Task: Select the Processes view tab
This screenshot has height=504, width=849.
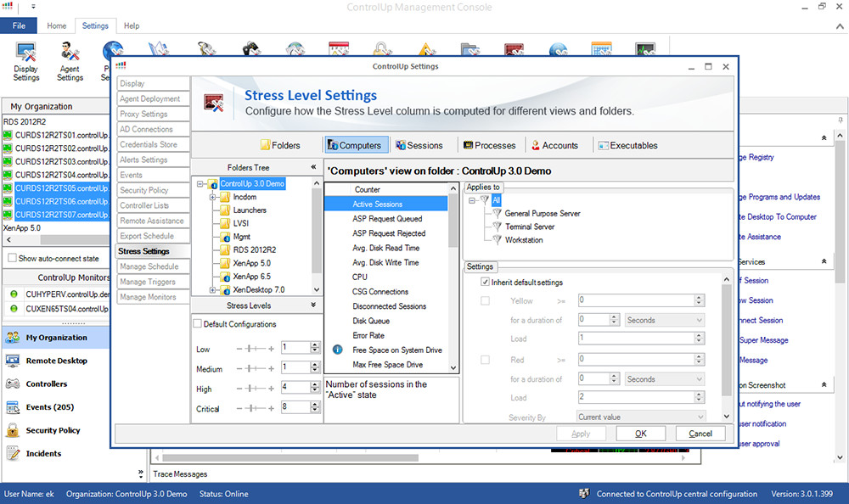Action: click(490, 145)
